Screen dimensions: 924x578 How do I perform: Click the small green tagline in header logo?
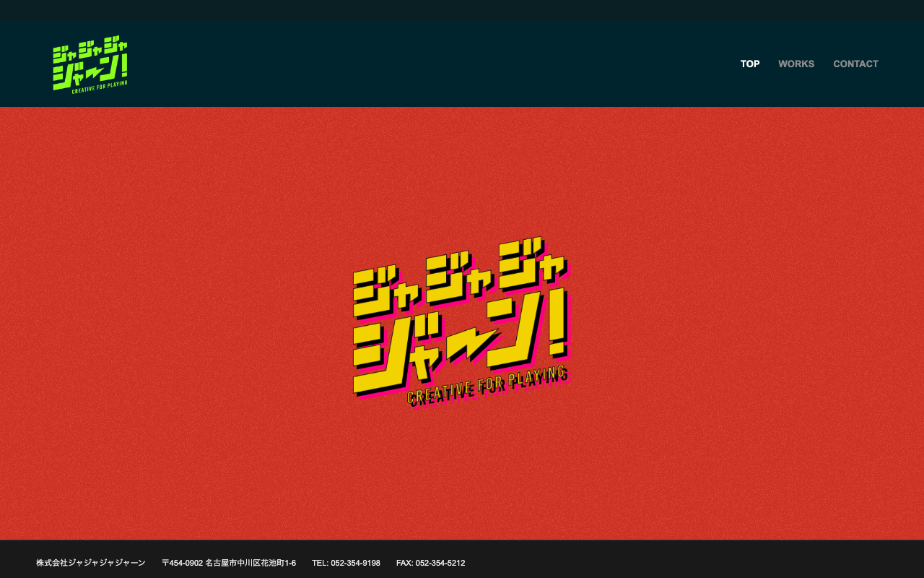click(100, 87)
